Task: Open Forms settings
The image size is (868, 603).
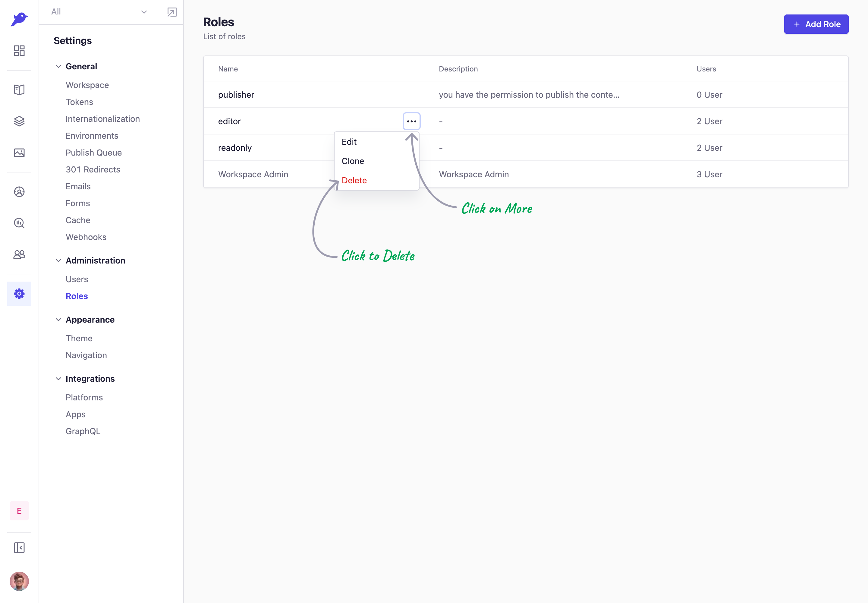Action: pyautogui.click(x=78, y=203)
